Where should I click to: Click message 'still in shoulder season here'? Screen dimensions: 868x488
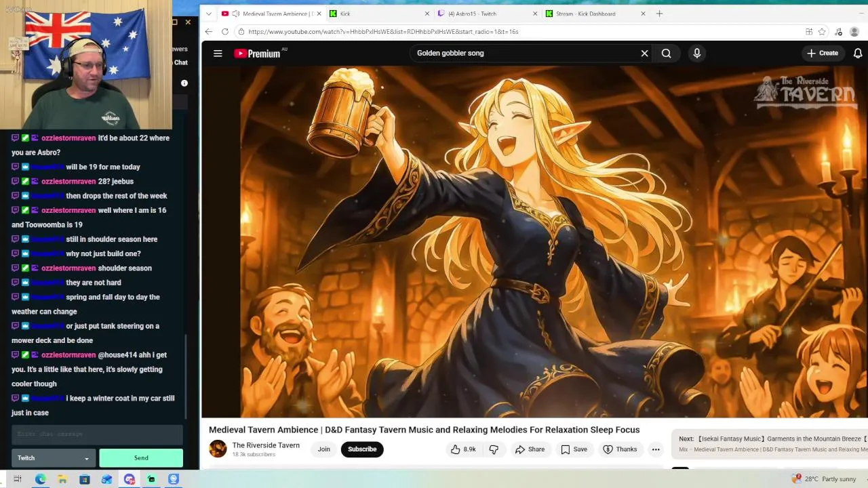(x=112, y=239)
